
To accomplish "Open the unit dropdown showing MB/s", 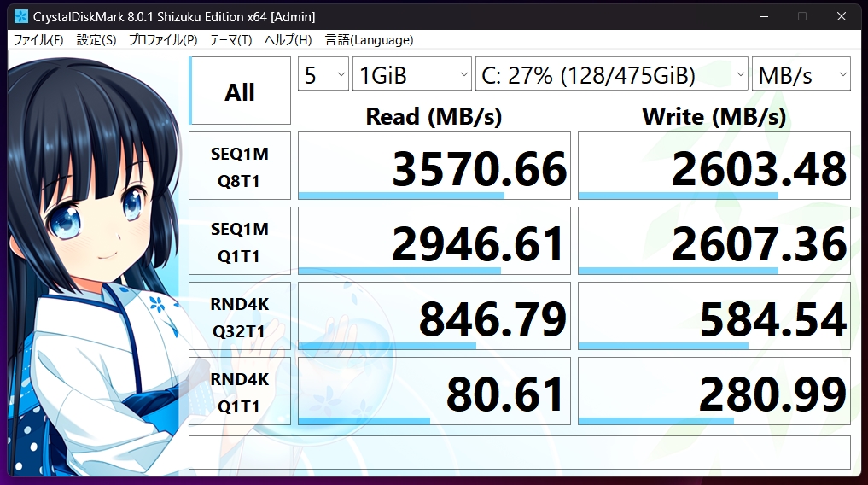I will pos(801,73).
